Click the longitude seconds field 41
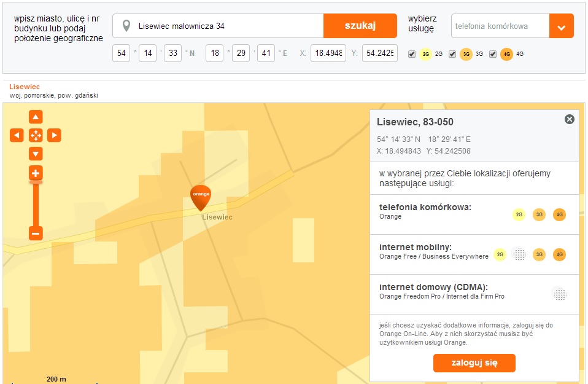Screen dimensions: 588x384 tap(266, 53)
